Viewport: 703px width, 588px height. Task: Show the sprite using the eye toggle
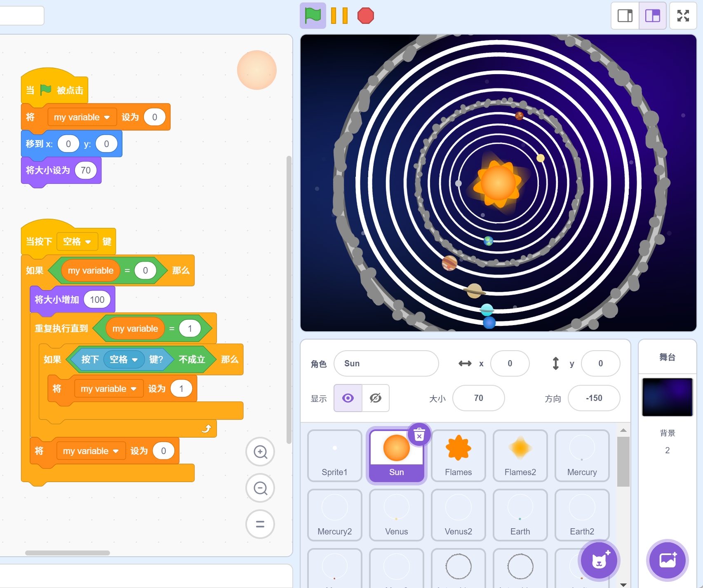348,398
